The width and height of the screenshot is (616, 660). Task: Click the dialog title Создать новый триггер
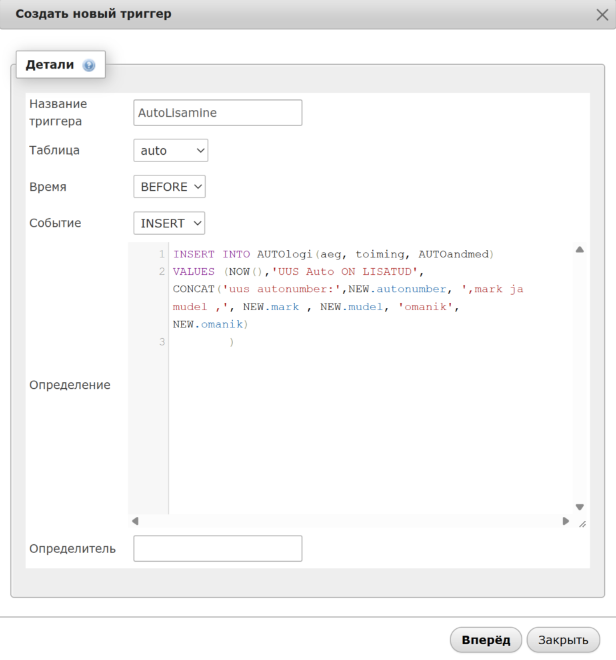(93, 14)
